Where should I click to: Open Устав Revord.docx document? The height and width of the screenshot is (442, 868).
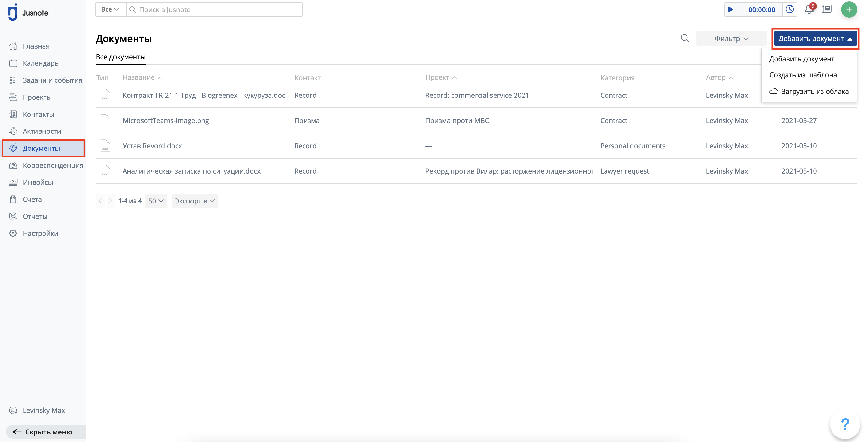pos(152,145)
